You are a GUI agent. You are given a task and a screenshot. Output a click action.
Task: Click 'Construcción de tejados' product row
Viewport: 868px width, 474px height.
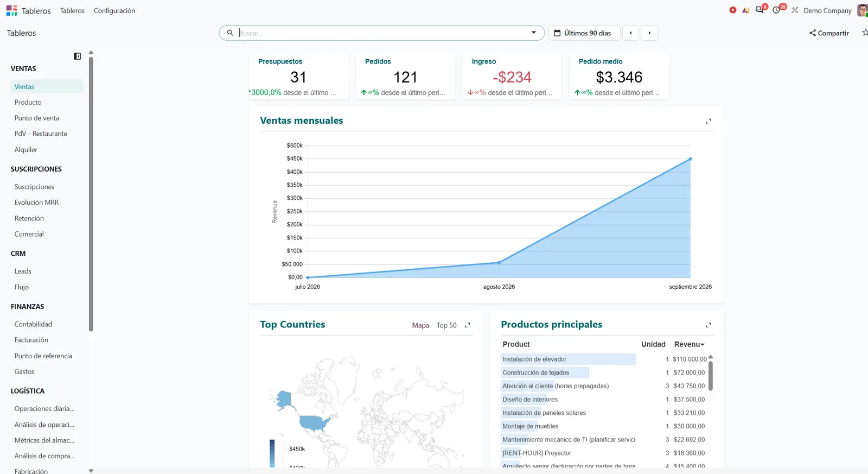pos(604,373)
